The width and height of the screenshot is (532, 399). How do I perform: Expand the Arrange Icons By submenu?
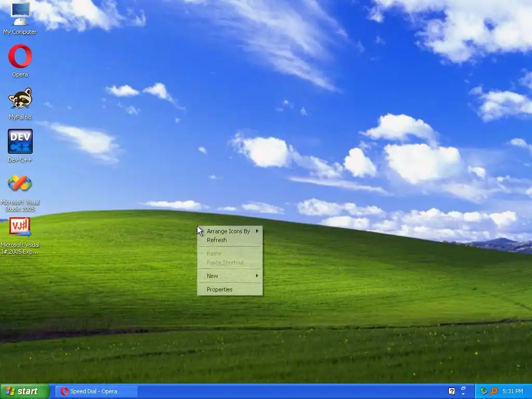pyautogui.click(x=230, y=231)
